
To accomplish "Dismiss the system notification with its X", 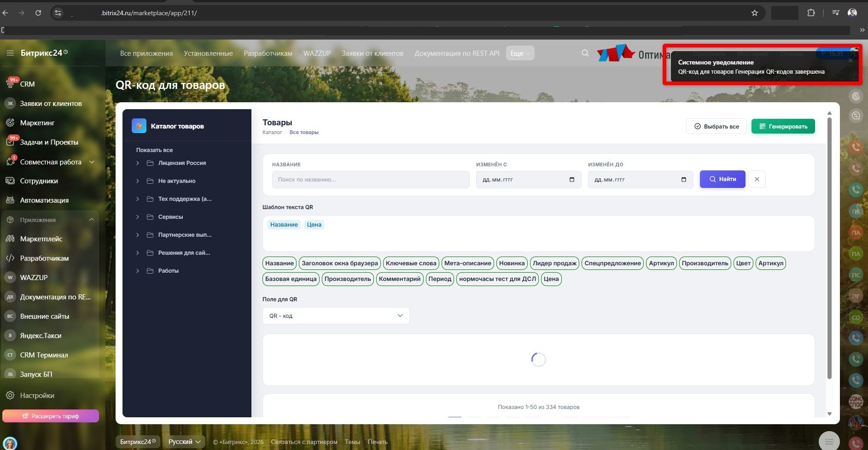I will click(x=851, y=60).
